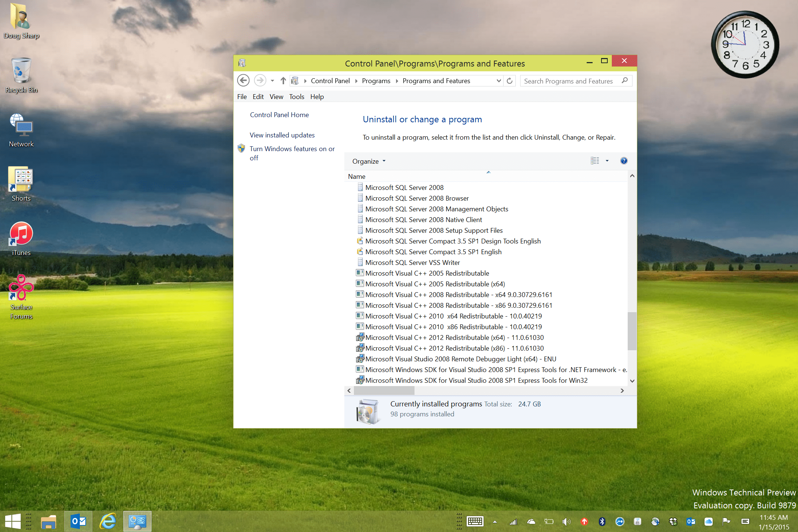This screenshot has width=798, height=532.
Task: Click the Control Panel taskbar button
Action: point(137,521)
